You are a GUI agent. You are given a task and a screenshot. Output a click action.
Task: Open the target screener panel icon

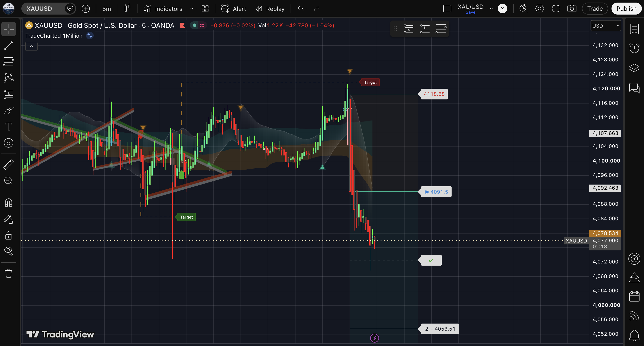point(634,259)
